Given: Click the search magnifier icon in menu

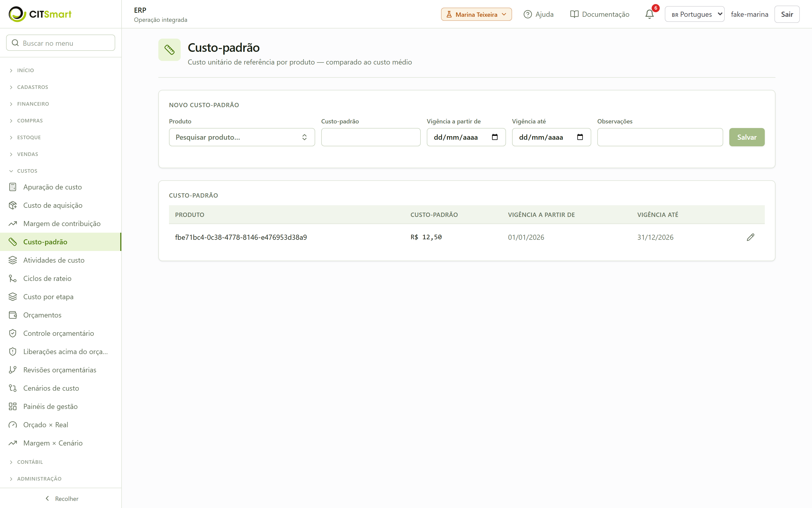Looking at the screenshot, I should pyautogui.click(x=15, y=43).
